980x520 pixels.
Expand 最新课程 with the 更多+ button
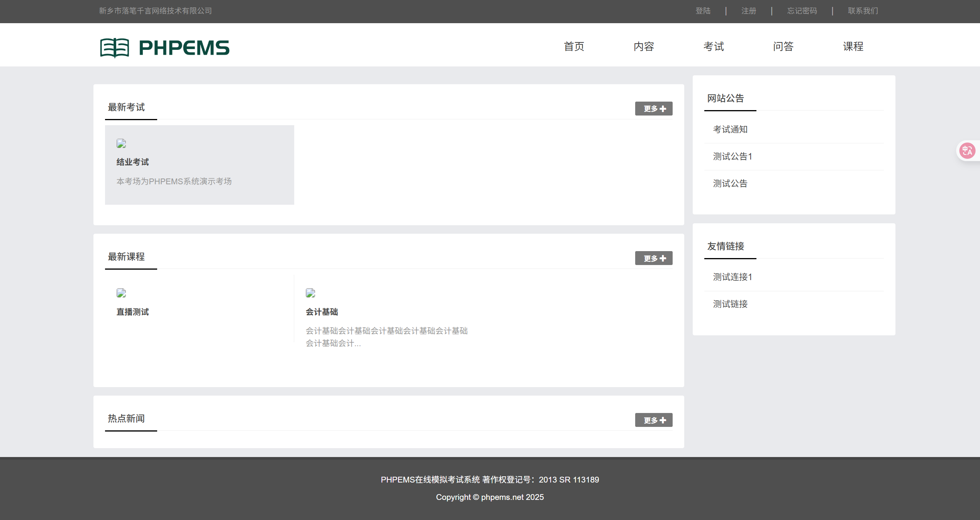point(653,258)
